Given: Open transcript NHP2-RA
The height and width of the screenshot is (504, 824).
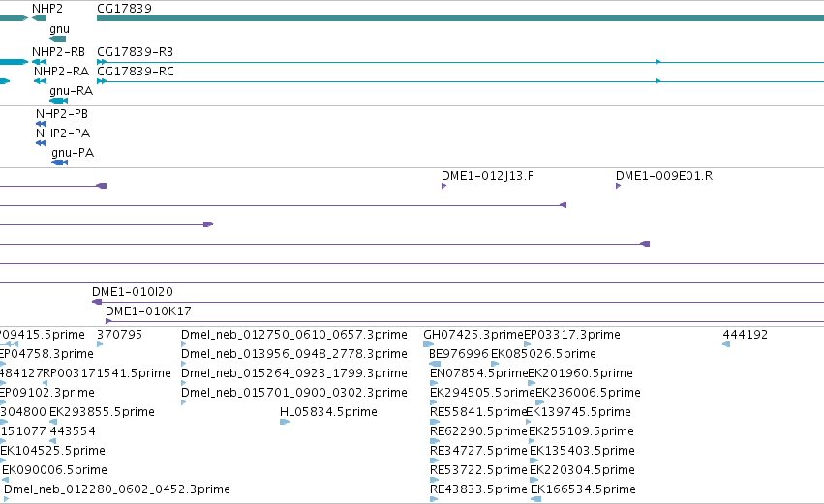Looking at the screenshot, I should coord(61,72).
